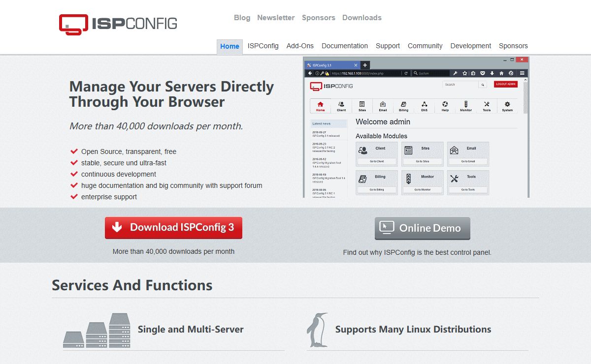Click the Home icon in the embedded panel screenshot
Screen dimensions: 591x364
tap(320, 104)
